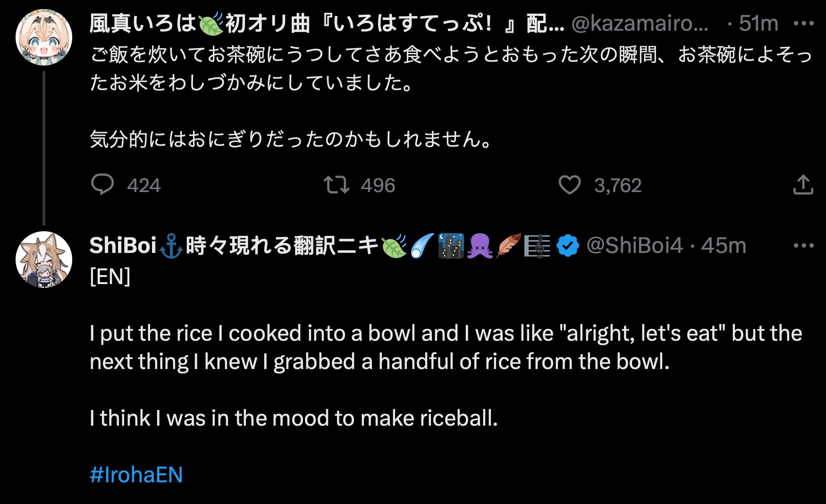Click the leaf emoji in Kazama Iroha's name
The height and width of the screenshot is (504, 826).
coord(211,24)
